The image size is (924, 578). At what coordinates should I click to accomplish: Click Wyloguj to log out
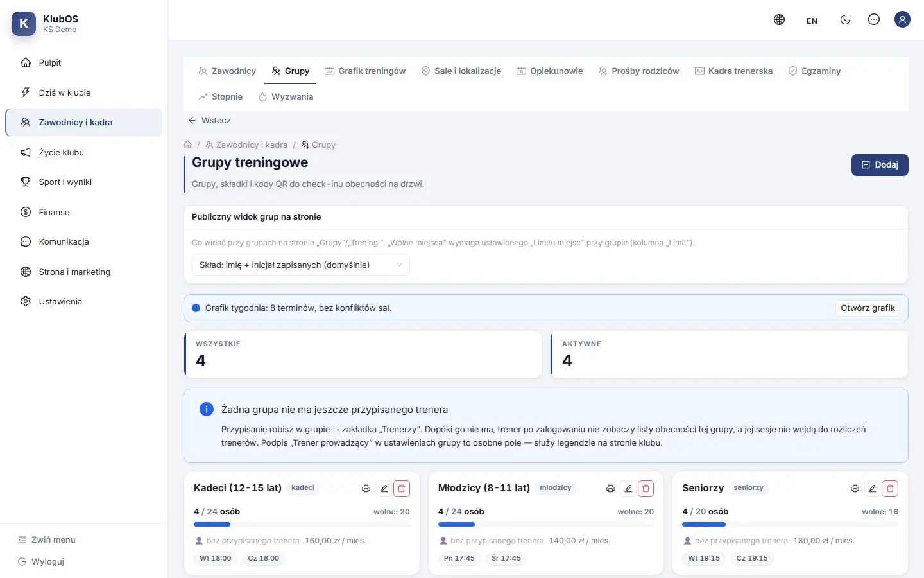coord(41,562)
